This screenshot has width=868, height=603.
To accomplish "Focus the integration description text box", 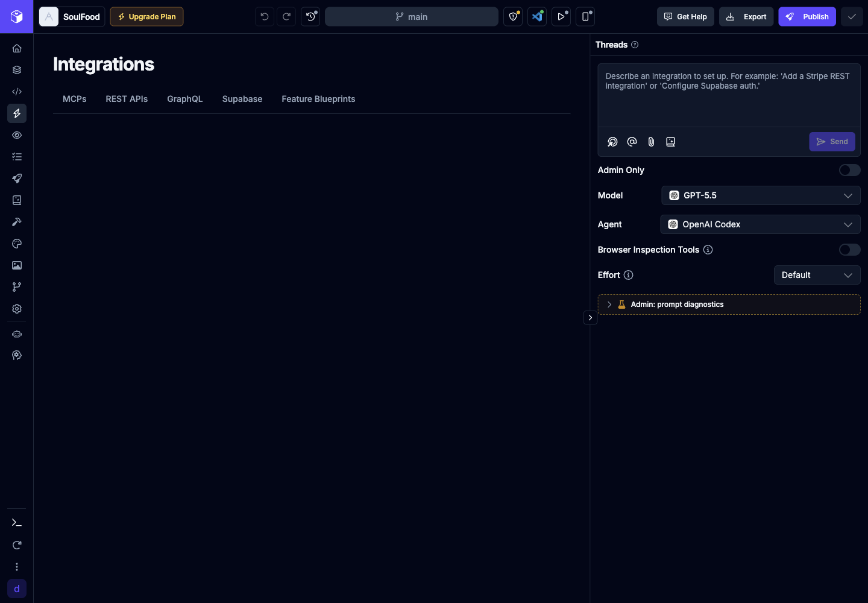I will 729,96.
